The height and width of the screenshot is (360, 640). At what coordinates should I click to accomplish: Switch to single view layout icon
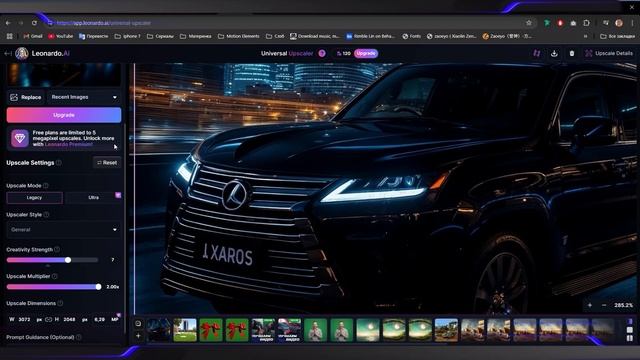630,330
